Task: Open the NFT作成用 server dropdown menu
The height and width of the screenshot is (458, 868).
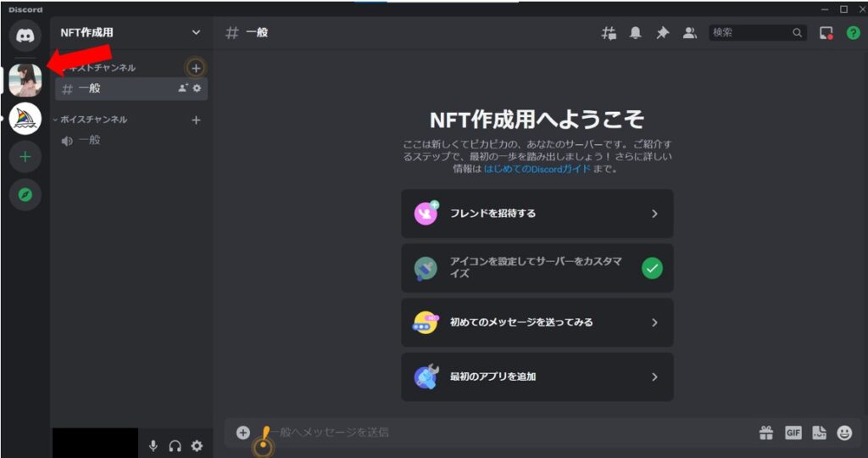Action: pyautogui.click(x=196, y=33)
